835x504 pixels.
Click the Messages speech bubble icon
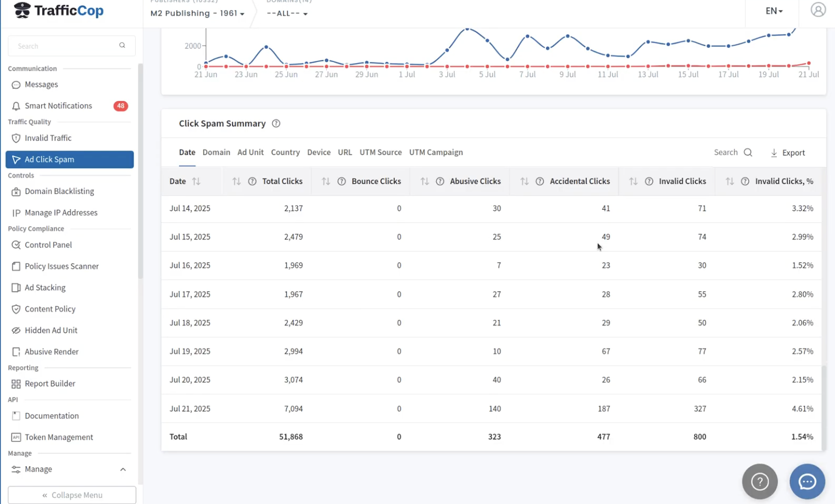coord(16,85)
